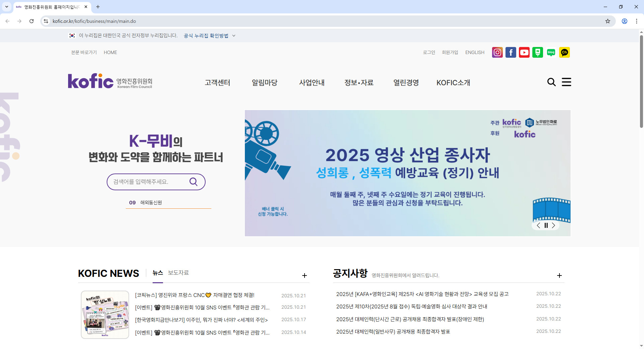Screen dimensions: 644x349
Task: Click the plus icon for KOFIC NEWS
Action: [304, 276]
